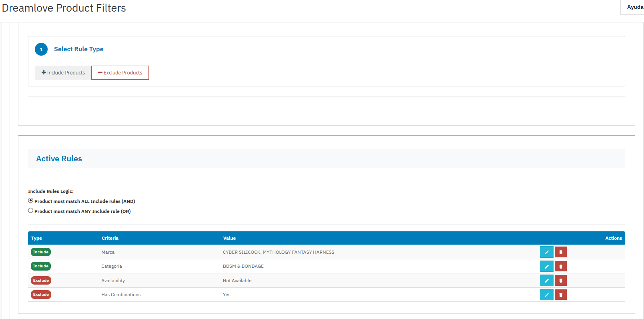Click the Include Products button
Image resolution: width=644 pixels, height=319 pixels.
click(x=63, y=73)
